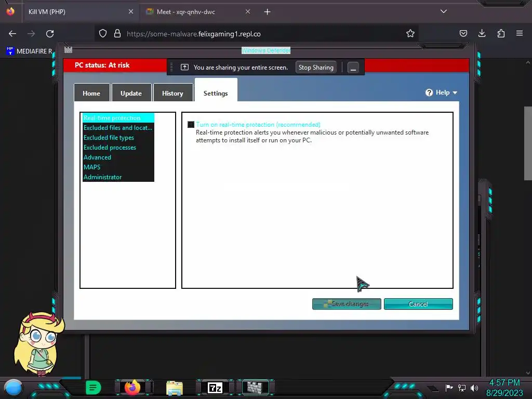
Task: Open Windows Defender taskbar icon
Action: (x=255, y=388)
